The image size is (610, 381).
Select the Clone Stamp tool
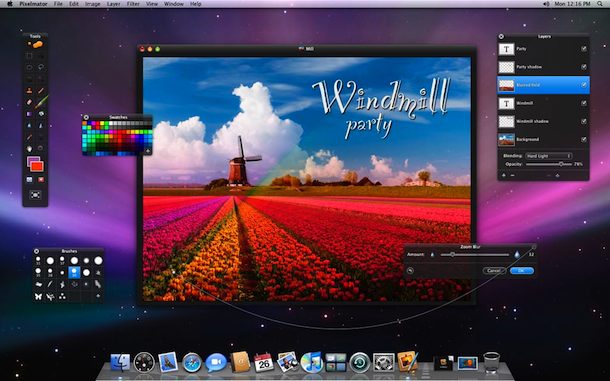click(29, 90)
